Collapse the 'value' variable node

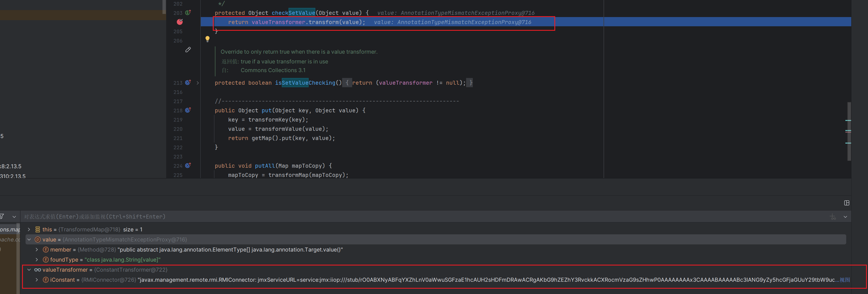tap(29, 240)
